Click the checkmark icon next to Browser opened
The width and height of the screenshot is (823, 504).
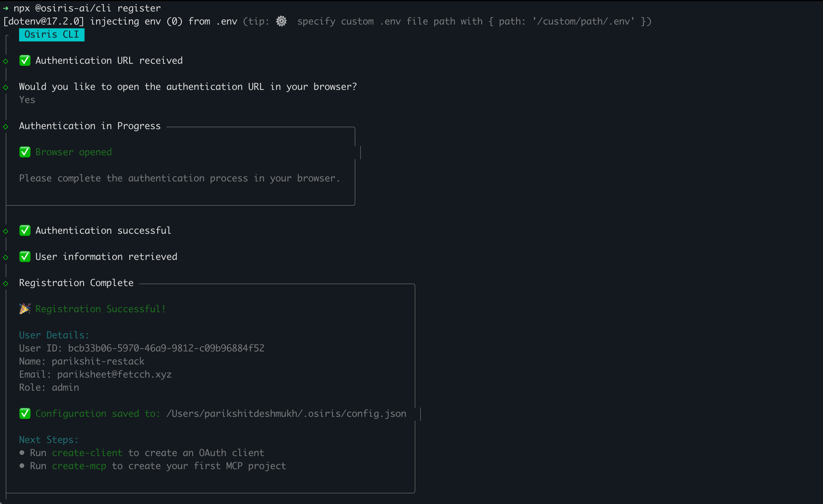click(25, 152)
